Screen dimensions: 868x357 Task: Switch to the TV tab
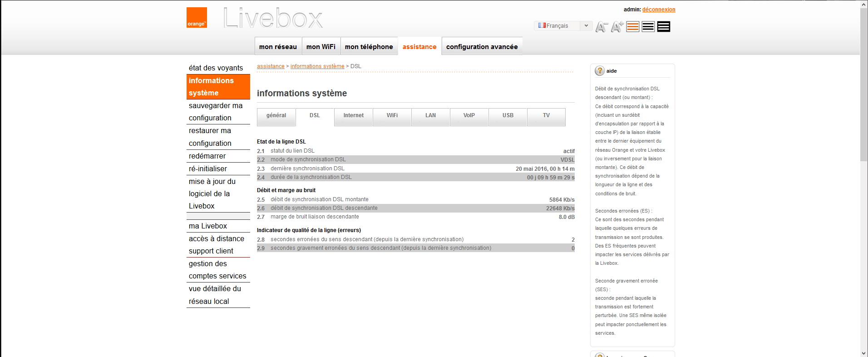(546, 116)
